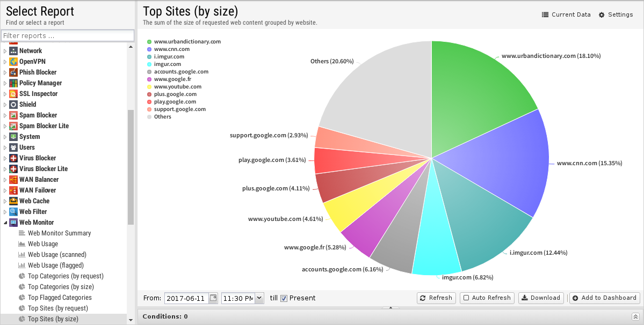Enable the Auto Refresh checkbox
Image resolution: width=644 pixels, height=325 pixels.
click(x=466, y=298)
